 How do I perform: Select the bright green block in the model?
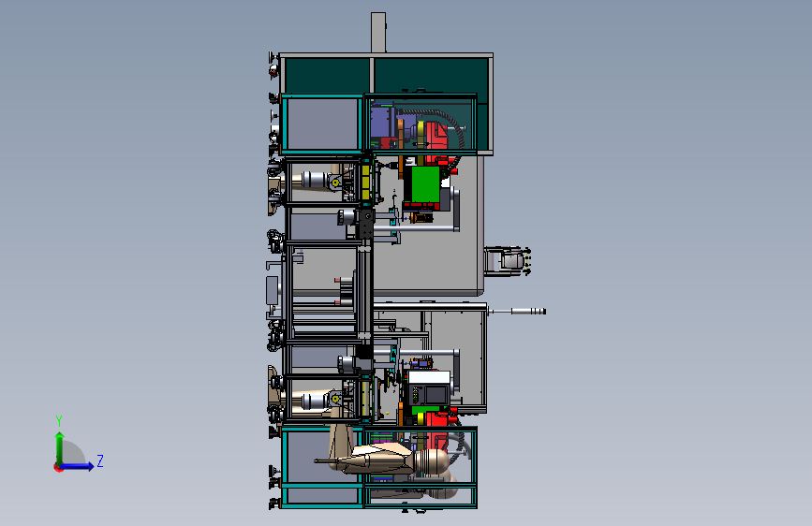click(x=424, y=184)
